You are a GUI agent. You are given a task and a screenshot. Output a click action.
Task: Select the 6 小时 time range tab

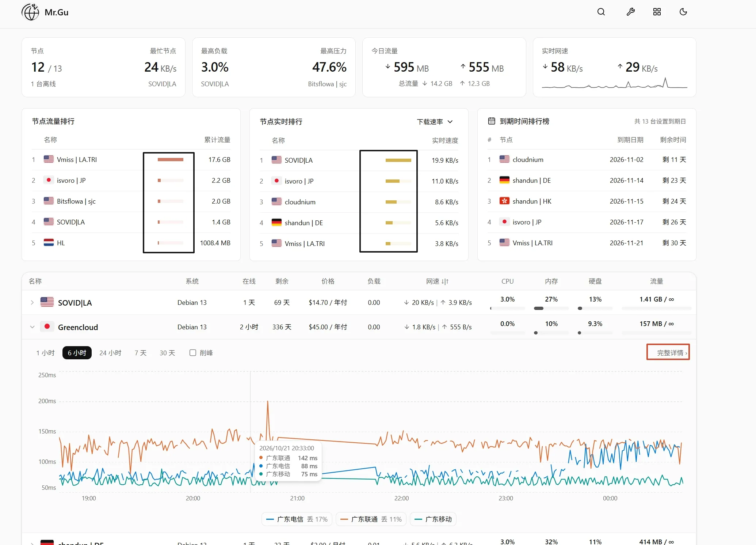(77, 353)
